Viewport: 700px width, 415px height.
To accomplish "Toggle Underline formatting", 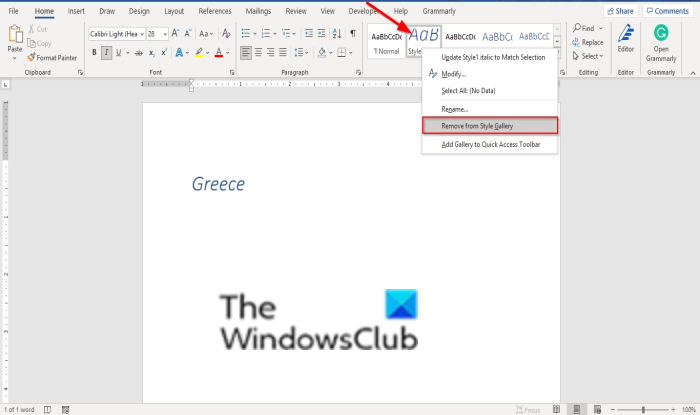I will (x=118, y=53).
